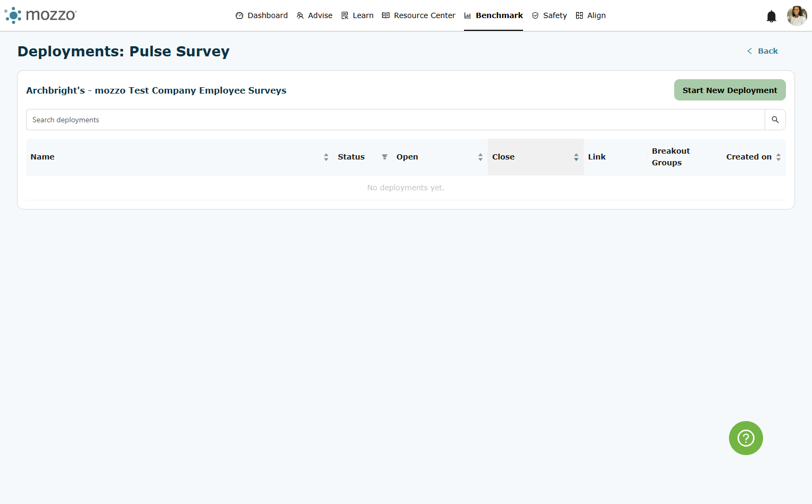Click the search magnifier button

click(775, 120)
